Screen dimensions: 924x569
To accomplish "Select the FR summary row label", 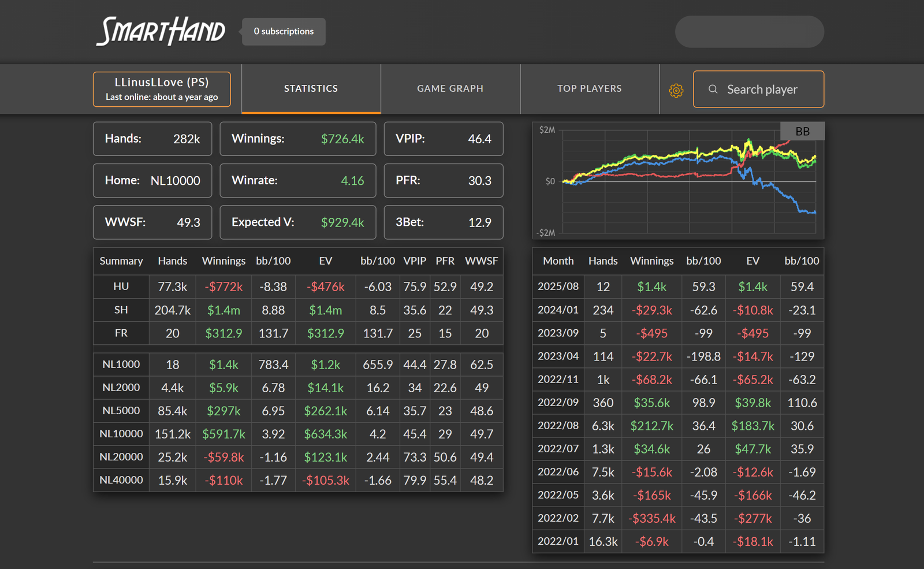I will [121, 333].
